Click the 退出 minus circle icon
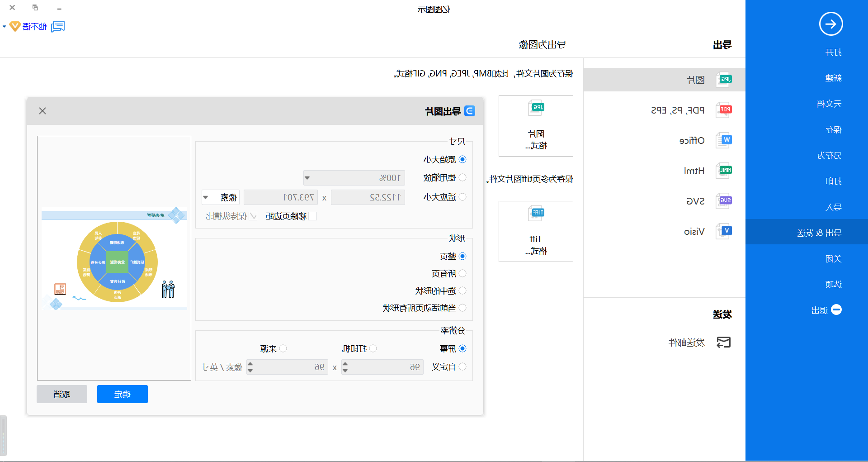The image size is (868, 462). coord(836,310)
